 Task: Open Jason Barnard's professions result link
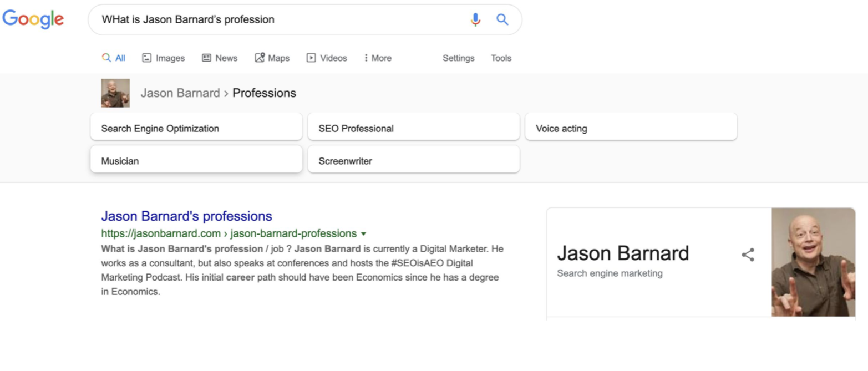pyautogui.click(x=186, y=216)
